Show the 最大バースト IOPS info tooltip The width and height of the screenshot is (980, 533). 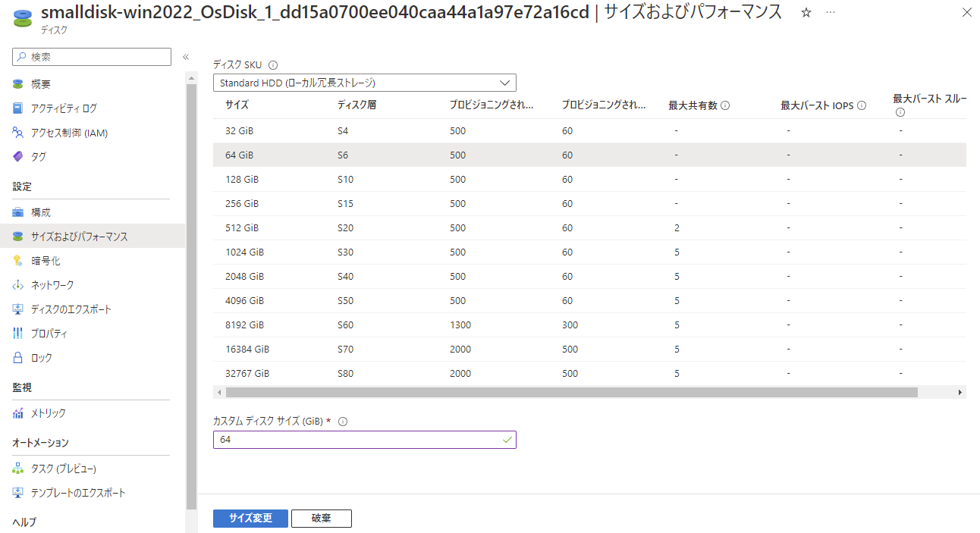tap(861, 105)
